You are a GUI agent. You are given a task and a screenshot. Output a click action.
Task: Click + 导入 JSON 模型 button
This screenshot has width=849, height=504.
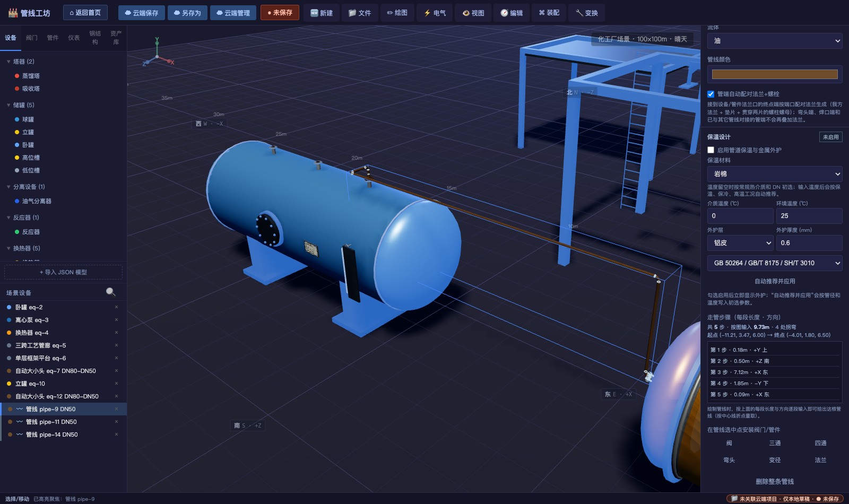[63, 272]
